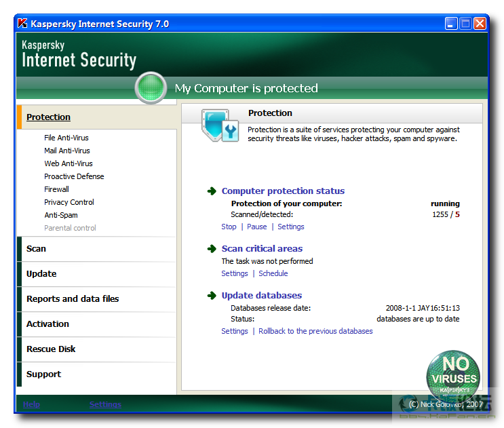Select File Anti-Virus component
The image size is (504, 428).
click(66, 138)
